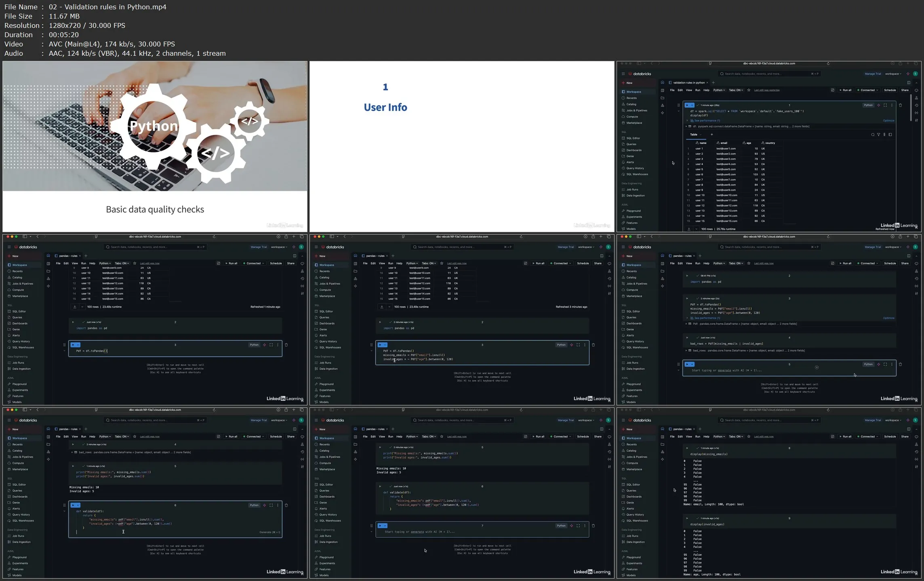The image size is (924, 581).
Task: Click the filter icon above the fake_users results table
Action: [x=878, y=134]
